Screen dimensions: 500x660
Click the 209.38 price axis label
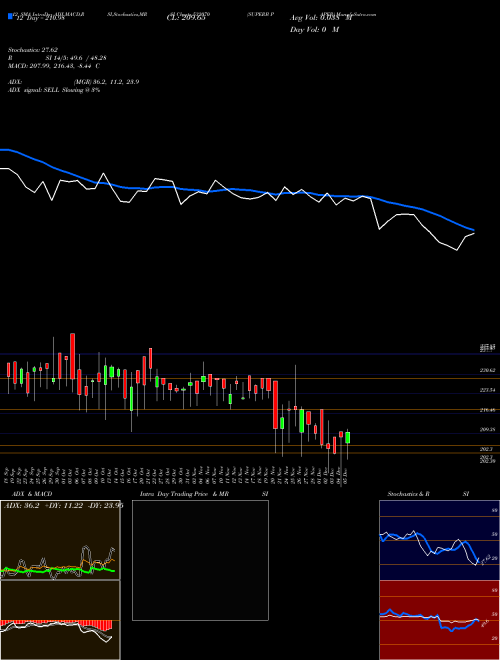coord(488,430)
